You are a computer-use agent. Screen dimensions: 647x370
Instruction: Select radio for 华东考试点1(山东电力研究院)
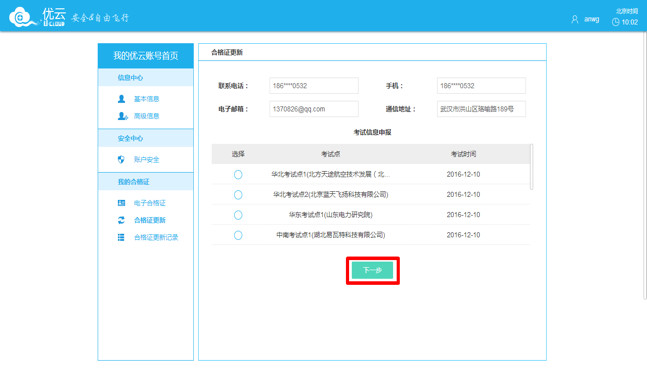(238, 215)
